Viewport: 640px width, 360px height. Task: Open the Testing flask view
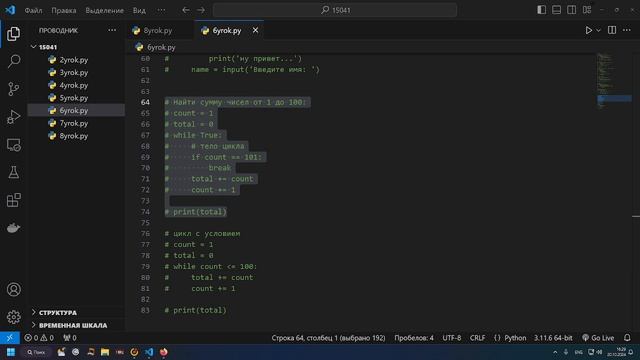[13, 172]
